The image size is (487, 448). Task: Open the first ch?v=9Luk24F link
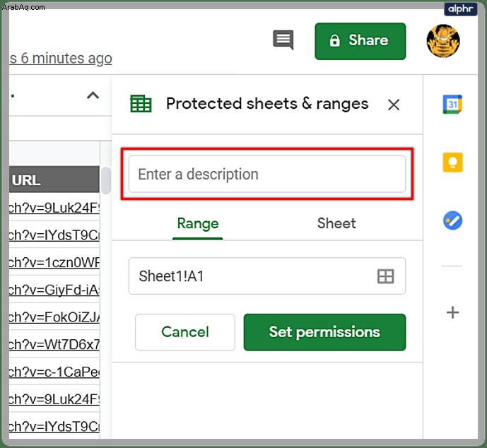pyautogui.click(x=54, y=208)
